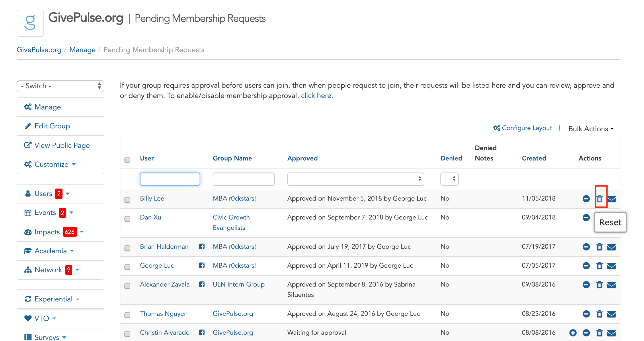The image size is (644, 341).
Task: Approve Christin Alvarado with the plus icon
Action: pos(573,333)
